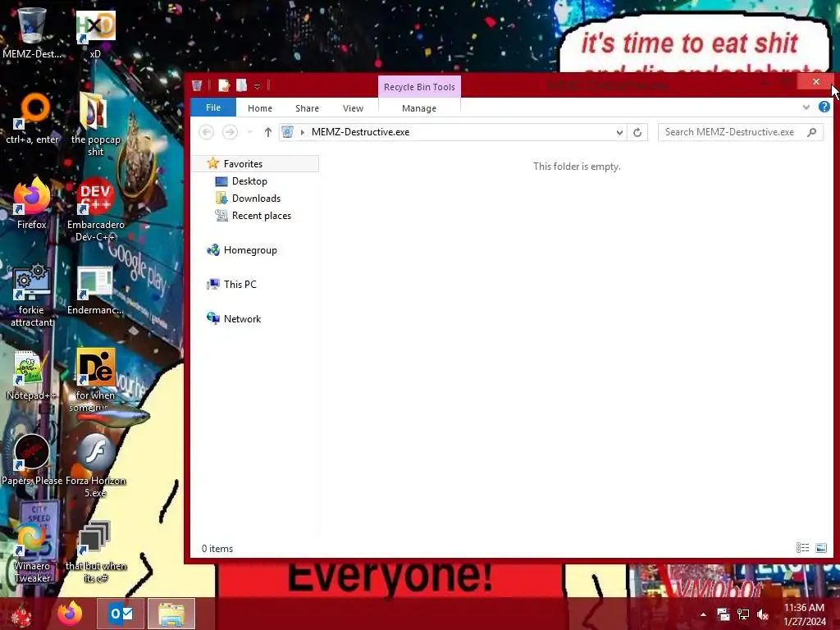Open Action Center flag tray icon
Viewport: 840px width, 630px height.
click(x=724, y=614)
